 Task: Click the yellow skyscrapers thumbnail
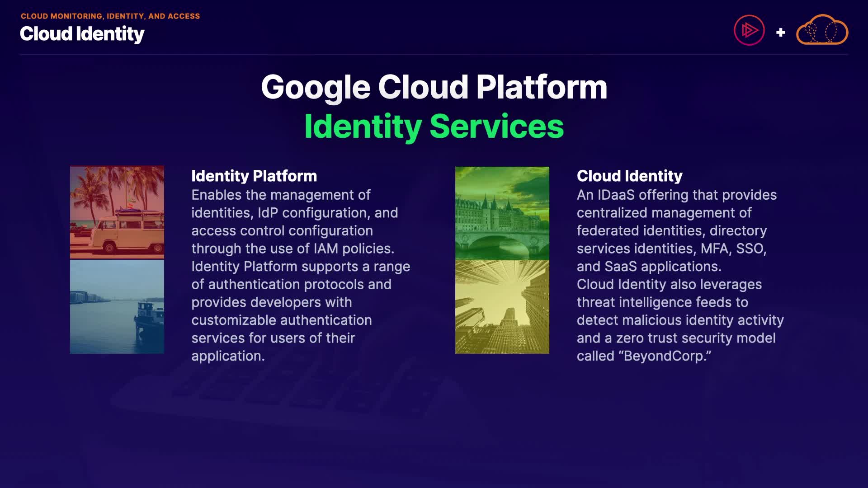pos(502,307)
